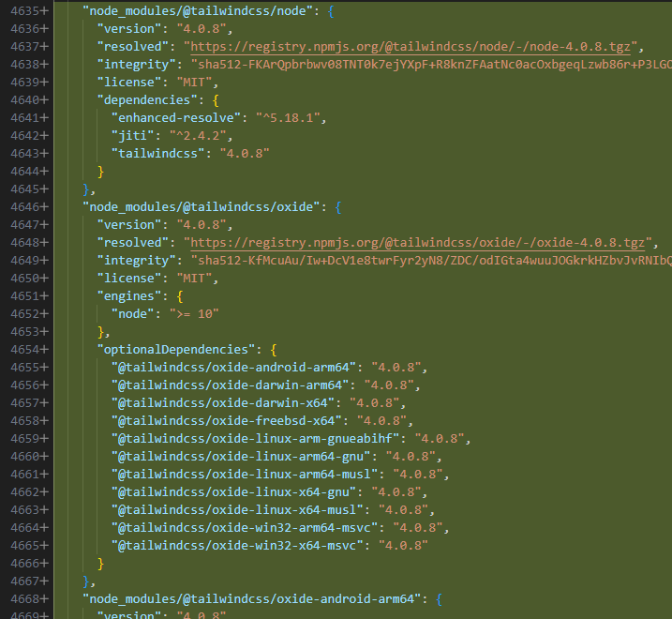Click line number 4635
Screen dimensions: 672x619
click(x=25, y=10)
